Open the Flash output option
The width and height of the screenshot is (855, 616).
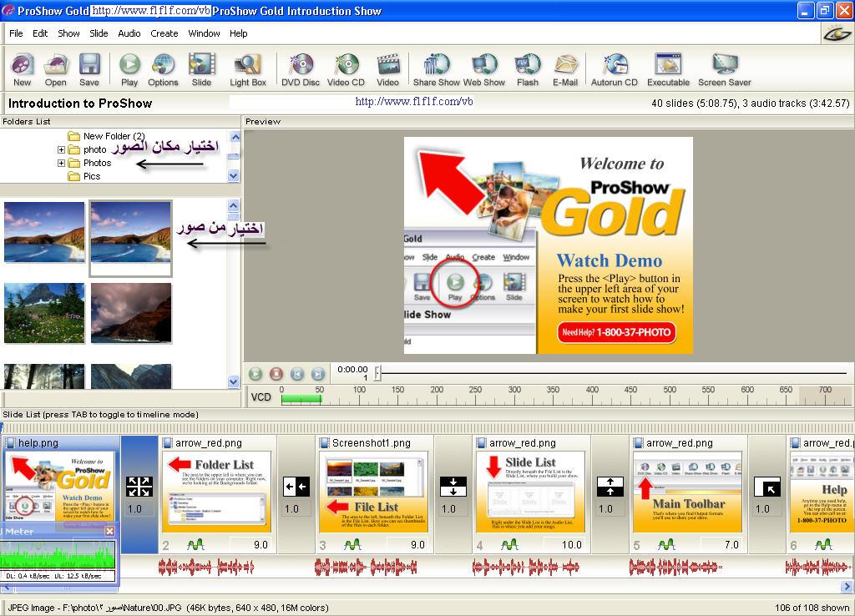point(527,69)
